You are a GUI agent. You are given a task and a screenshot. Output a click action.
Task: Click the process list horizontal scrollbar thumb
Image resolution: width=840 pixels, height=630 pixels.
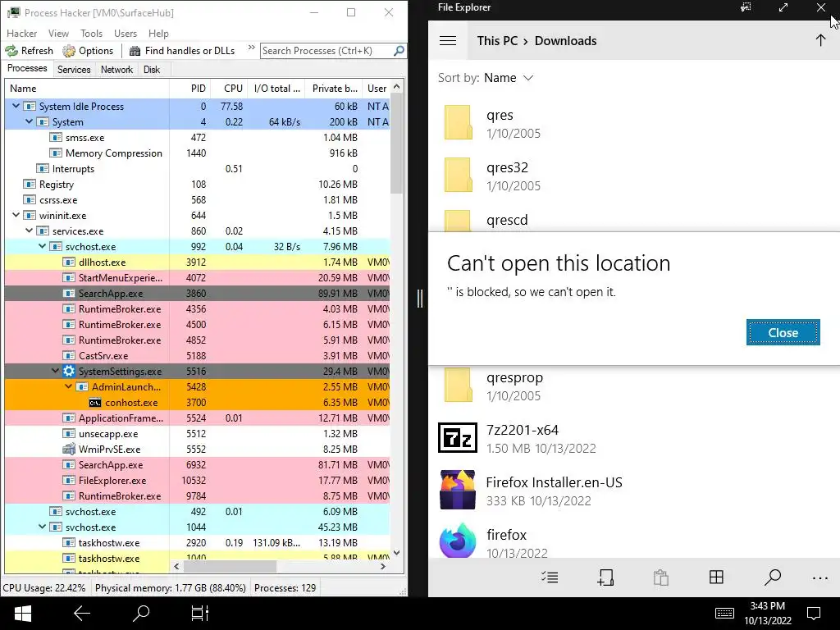coord(231,566)
